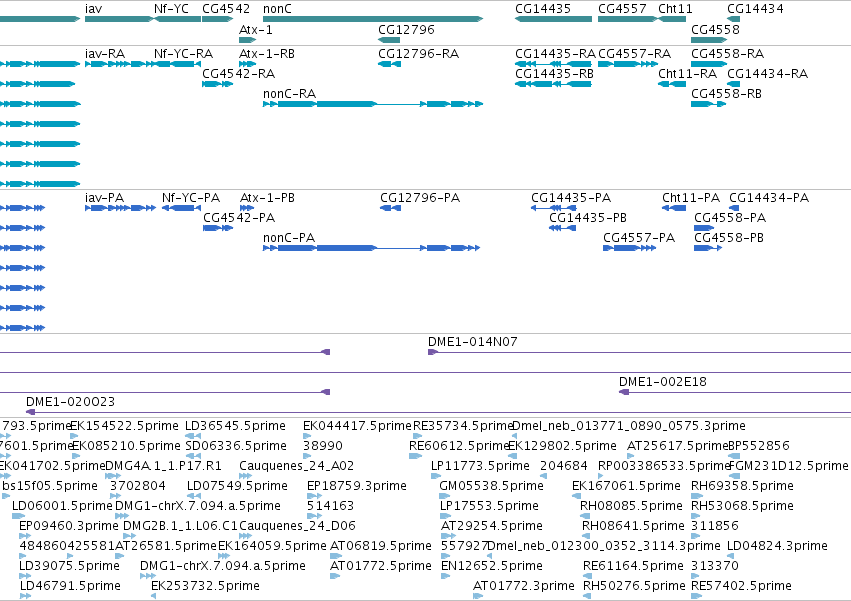Click the 38990 feature label
This screenshot has width=851, height=601.
pos(323,446)
